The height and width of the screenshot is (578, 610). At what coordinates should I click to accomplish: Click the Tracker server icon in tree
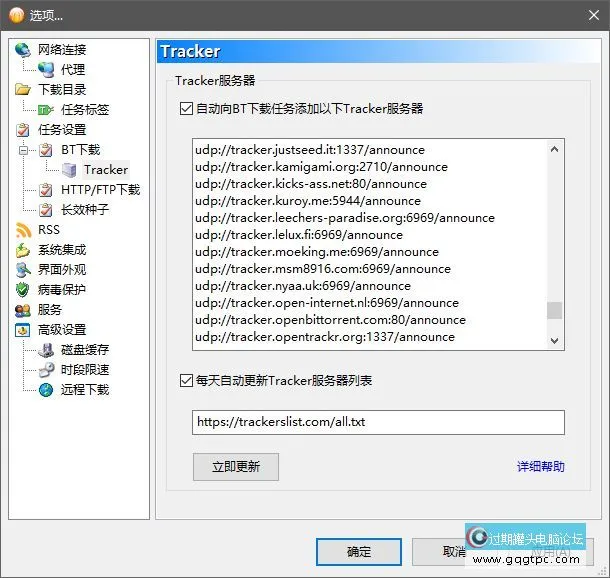[69, 170]
